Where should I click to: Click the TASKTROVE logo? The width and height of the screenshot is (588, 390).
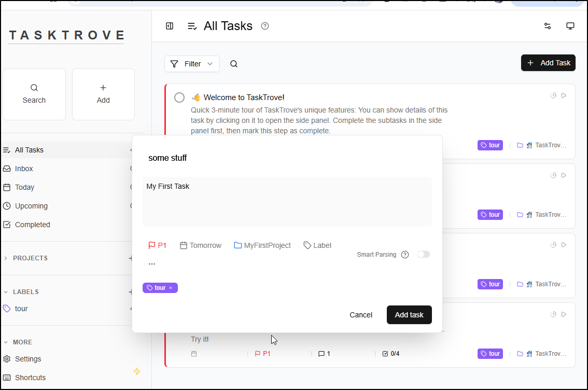[67, 35]
